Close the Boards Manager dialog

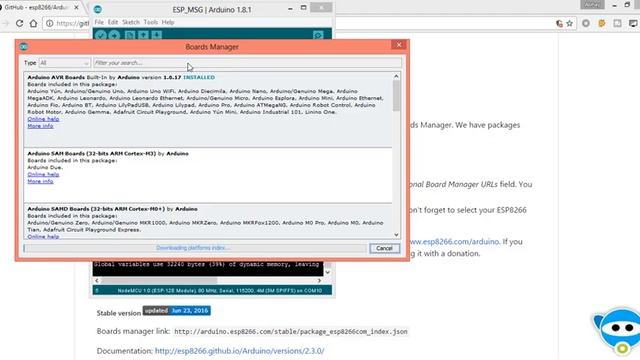(399, 45)
